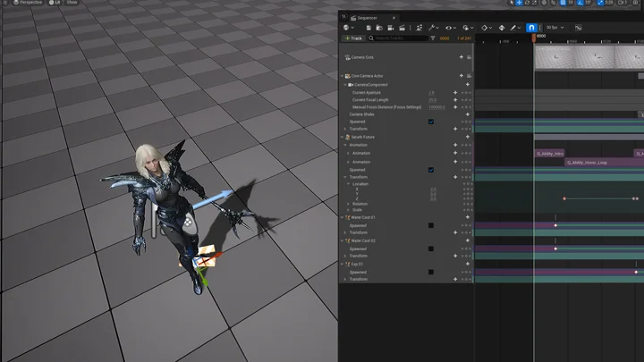644x362 pixels.
Task: Add a camera via Camera Cuts plus
Action: click(462, 57)
